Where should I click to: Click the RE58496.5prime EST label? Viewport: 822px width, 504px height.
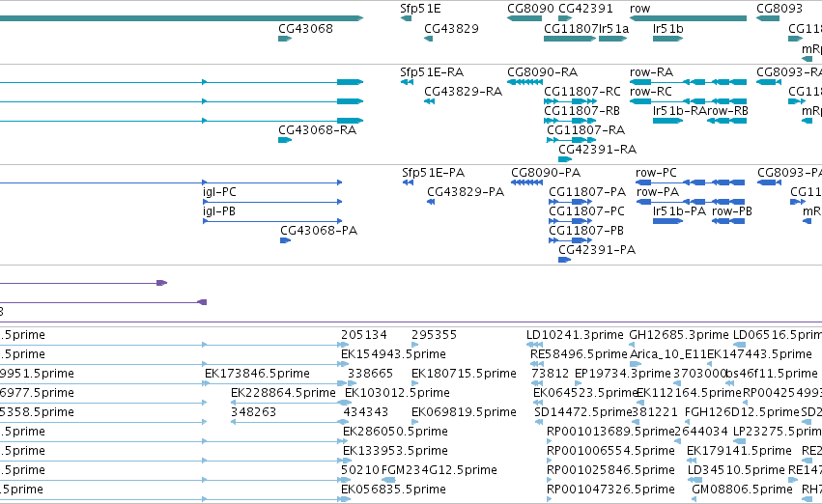point(579,354)
